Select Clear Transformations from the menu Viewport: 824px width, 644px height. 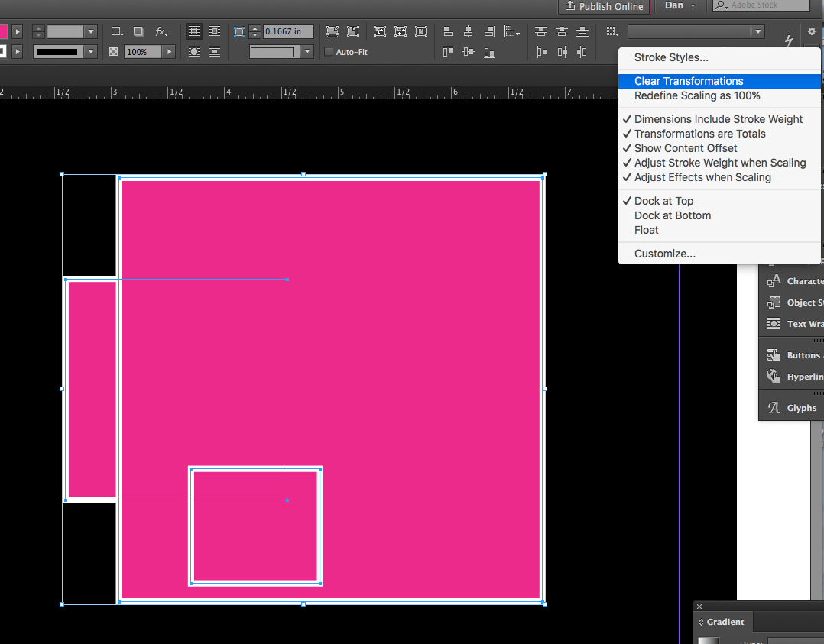(688, 81)
